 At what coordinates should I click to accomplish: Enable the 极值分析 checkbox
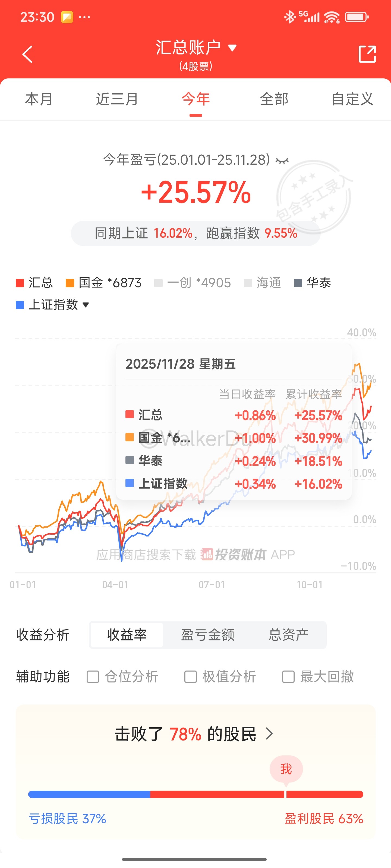[191, 676]
